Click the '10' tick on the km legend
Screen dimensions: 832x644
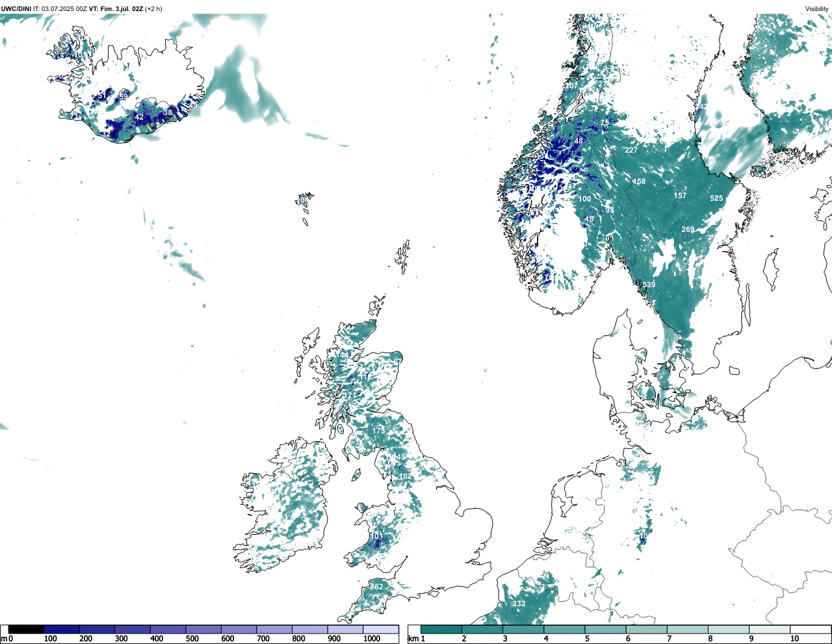pyautogui.click(x=794, y=639)
